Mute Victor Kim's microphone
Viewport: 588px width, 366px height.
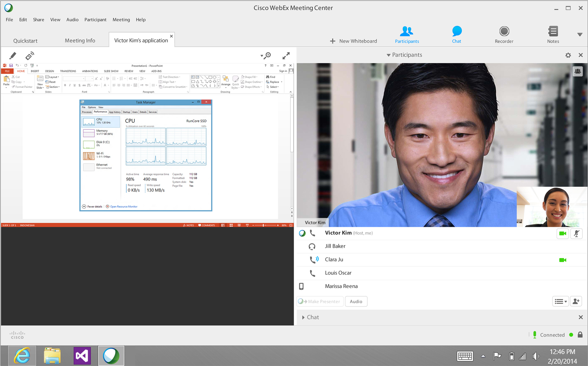pyautogui.click(x=576, y=233)
